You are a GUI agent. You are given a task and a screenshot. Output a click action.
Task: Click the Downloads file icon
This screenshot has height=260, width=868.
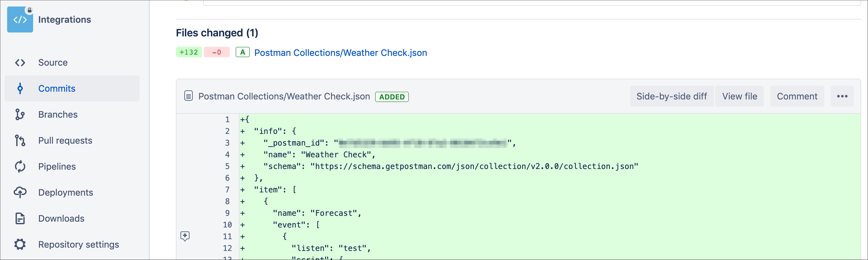coord(20,218)
